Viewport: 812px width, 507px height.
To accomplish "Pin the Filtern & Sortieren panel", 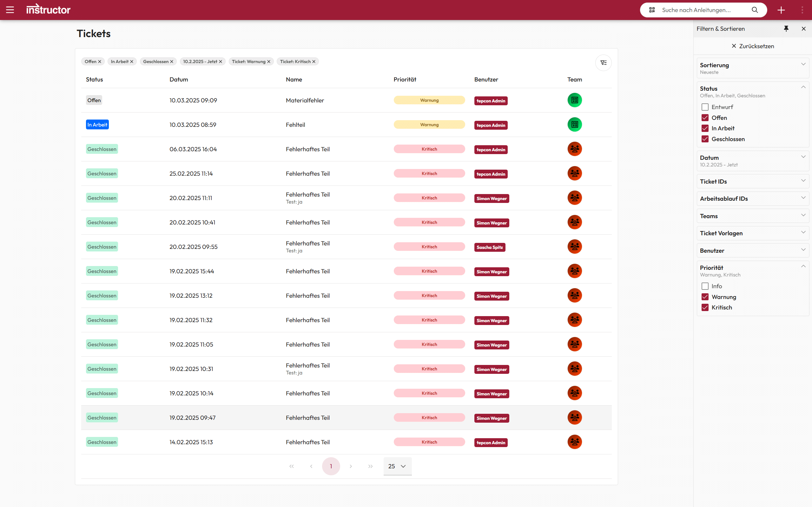I will pyautogui.click(x=786, y=29).
